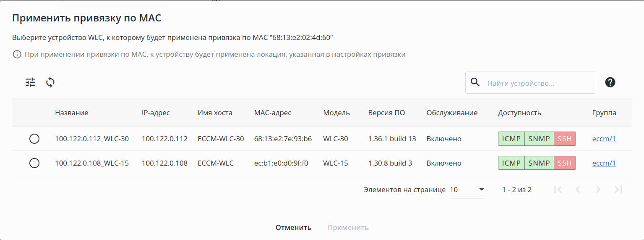Viewport: 644px width, 240px height.
Task: Open the eccm/1 group link for WLC-30
Action: pyautogui.click(x=604, y=139)
